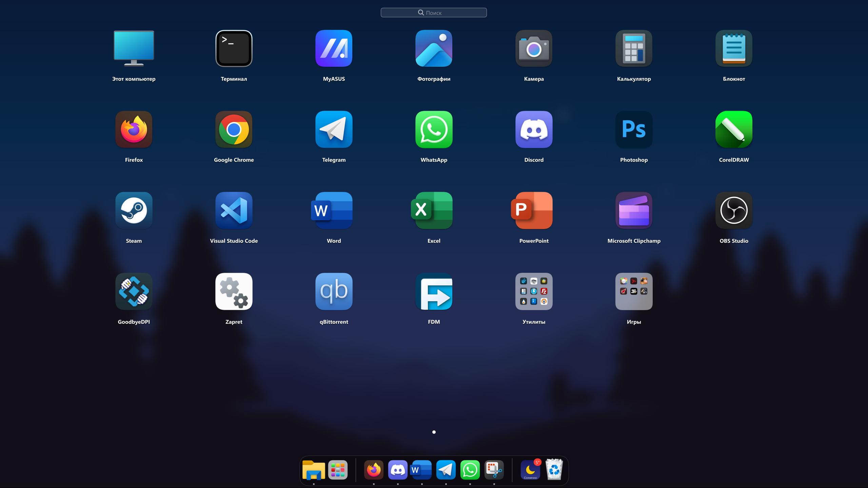Open the Snipping Tool in the dock

tap(494, 470)
